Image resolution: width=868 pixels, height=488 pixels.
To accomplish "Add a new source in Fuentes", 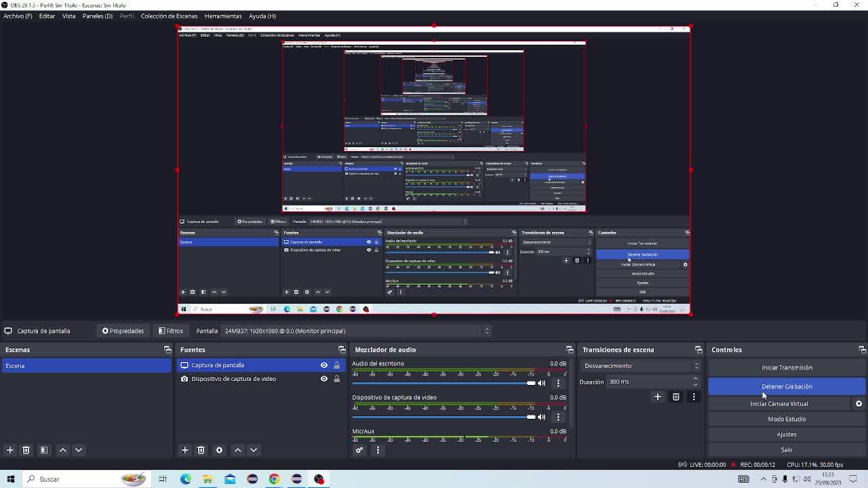I will click(x=184, y=450).
